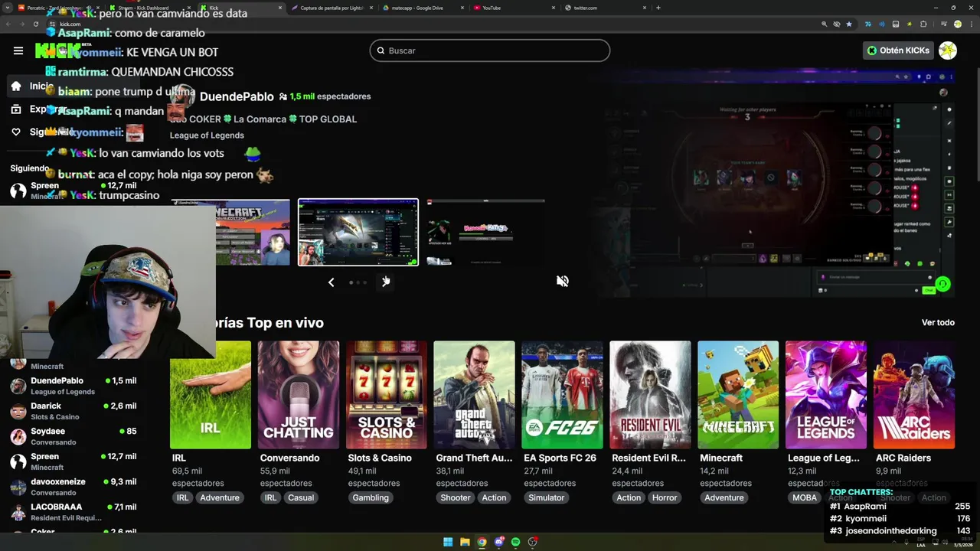Select middle highlighted carousel thumbnail
This screenshot has height=551, width=980.
(x=358, y=233)
